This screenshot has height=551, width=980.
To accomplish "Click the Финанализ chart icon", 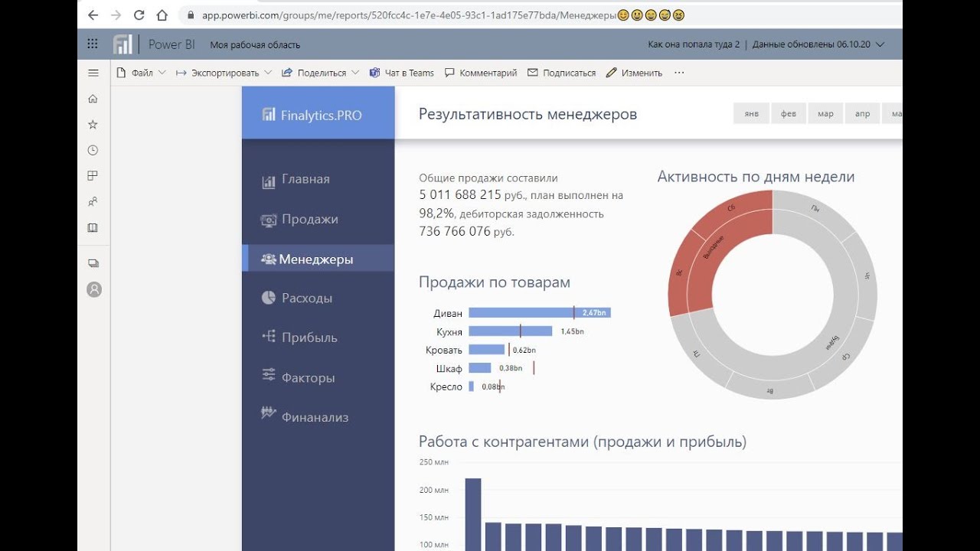I will 269,412.
